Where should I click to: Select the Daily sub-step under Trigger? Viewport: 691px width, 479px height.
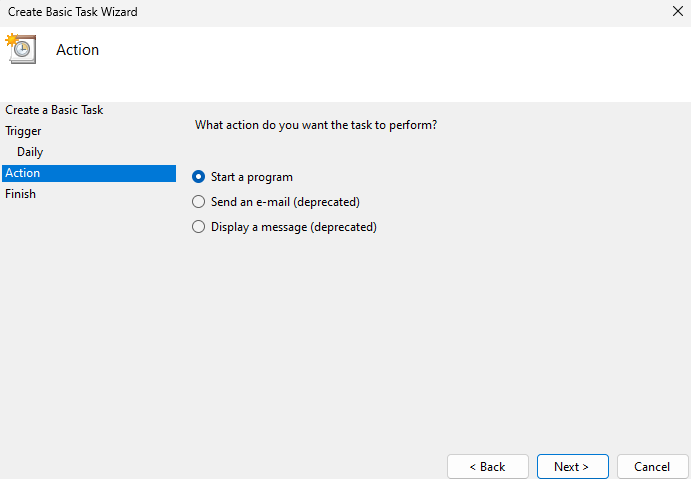pos(30,152)
